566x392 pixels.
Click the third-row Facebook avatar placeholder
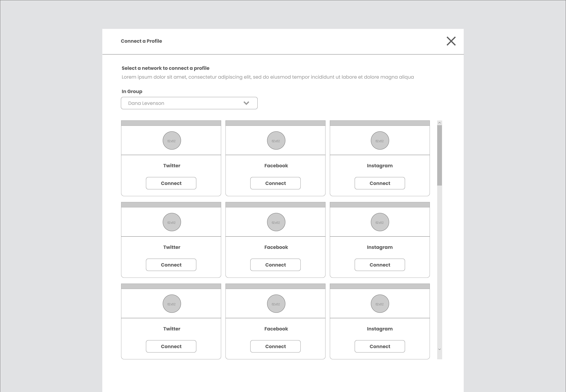[x=276, y=304]
